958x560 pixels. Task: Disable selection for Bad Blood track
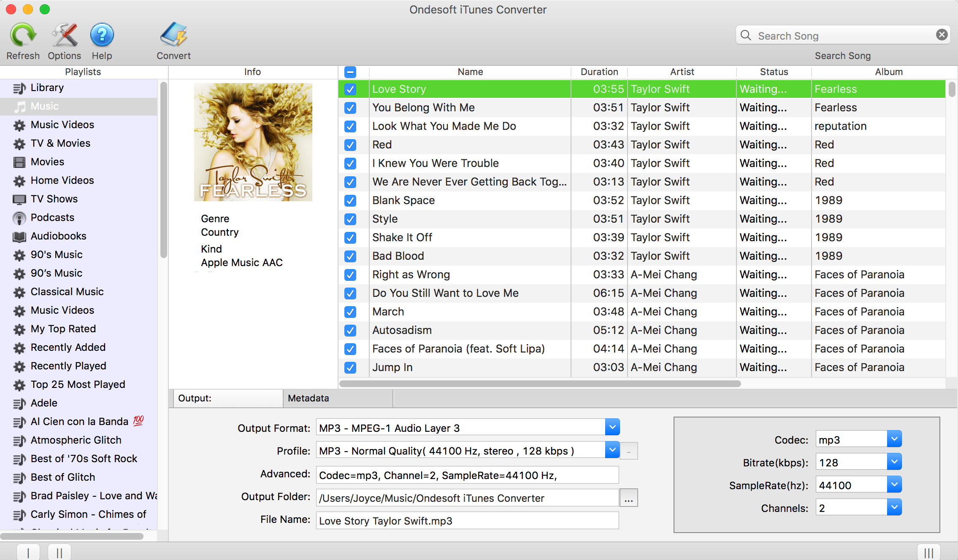click(x=350, y=256)
